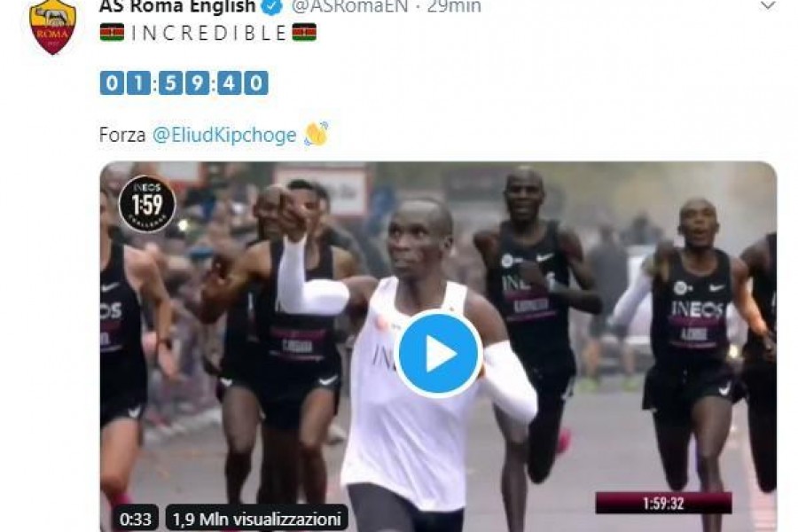Click the 1,9 Mln visualizzazioni counter
This screenshot has height=532, width=798.
257,518
